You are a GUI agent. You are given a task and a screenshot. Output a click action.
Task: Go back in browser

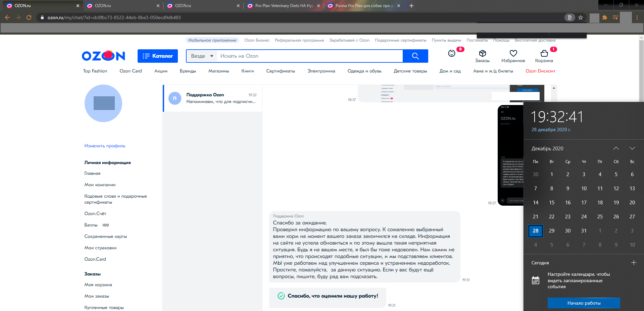coord(7,17)
